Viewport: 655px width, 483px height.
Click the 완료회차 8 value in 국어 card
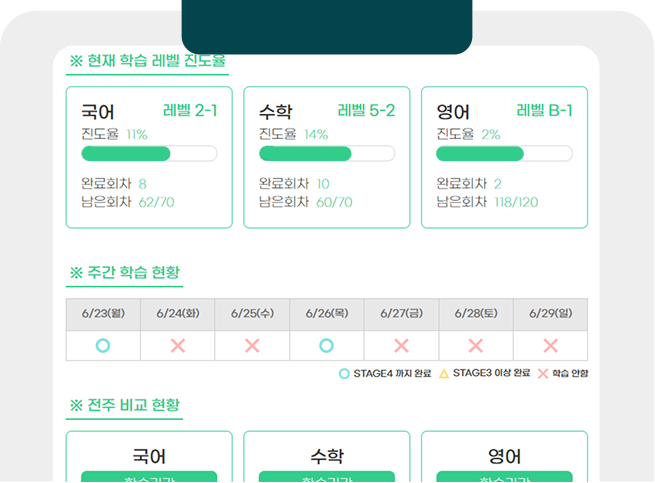pyautogui.click(x=142, y=184)
